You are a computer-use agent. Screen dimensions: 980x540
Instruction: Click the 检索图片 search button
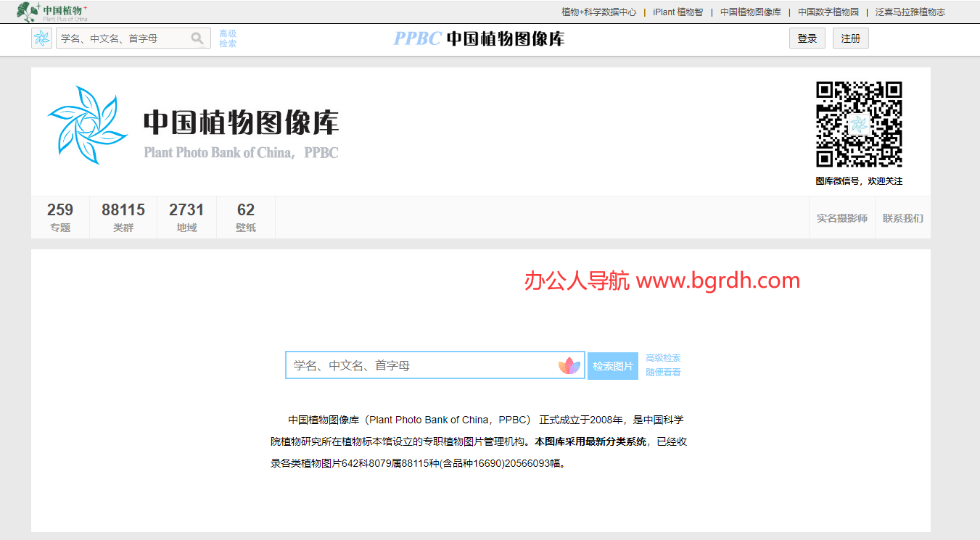(x=613, y=366)
